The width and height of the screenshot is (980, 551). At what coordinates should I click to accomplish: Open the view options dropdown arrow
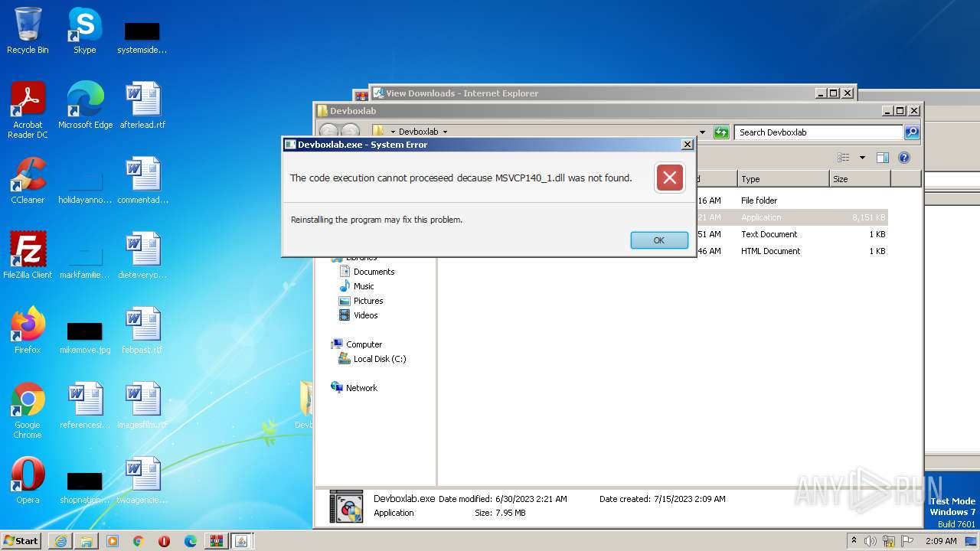tap(862, 158)
